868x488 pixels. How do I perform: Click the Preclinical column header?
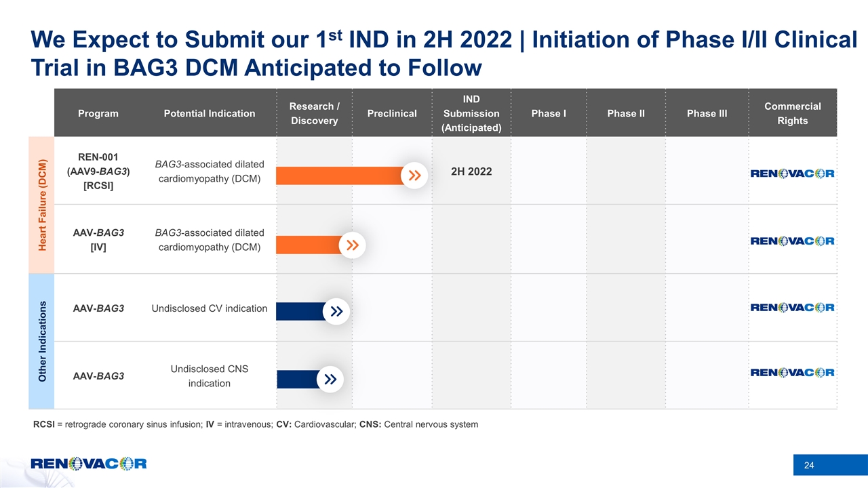(392, 113)
